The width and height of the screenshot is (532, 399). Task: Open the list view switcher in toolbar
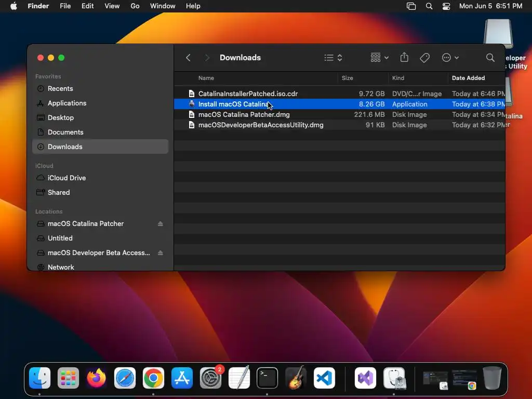click(x=333, y=58)
